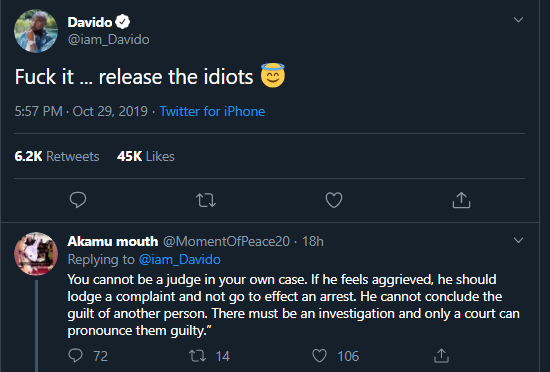Reply to Davido's main tweet
The height and width of the screenshot is (372, 550).
[x=78, y=200]
